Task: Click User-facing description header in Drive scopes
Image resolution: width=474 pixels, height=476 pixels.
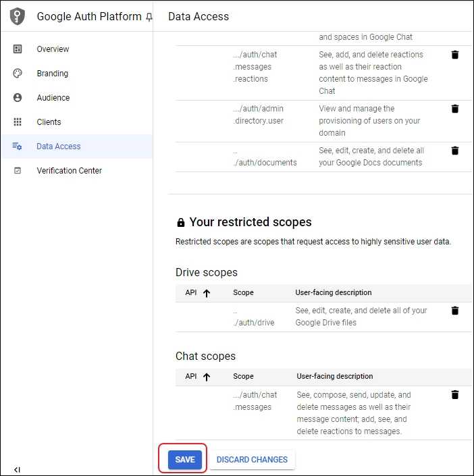Action: point(334,292)
